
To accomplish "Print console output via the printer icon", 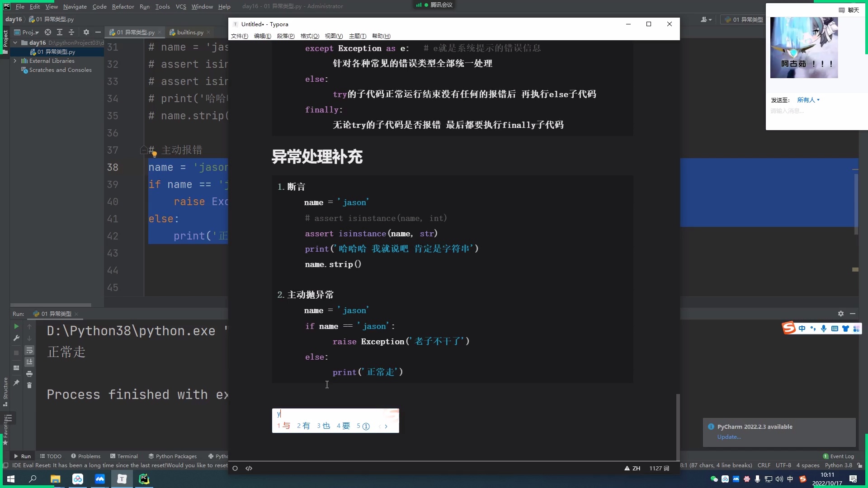I will point(29,374).
